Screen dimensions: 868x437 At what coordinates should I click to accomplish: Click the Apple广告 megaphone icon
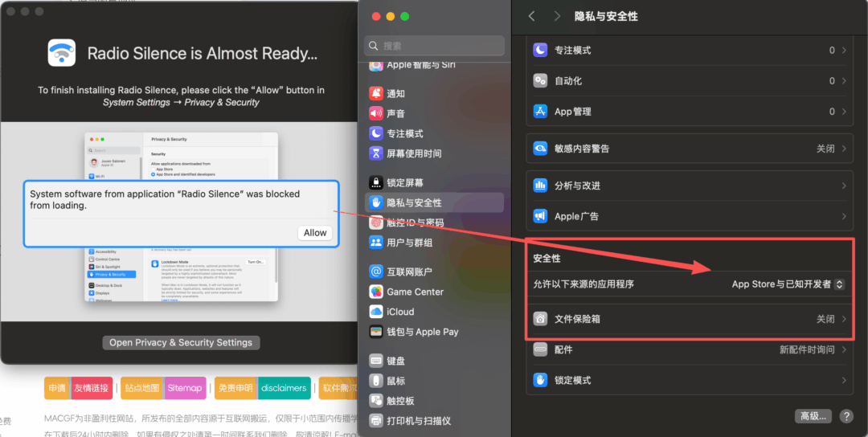coord(540,216)
